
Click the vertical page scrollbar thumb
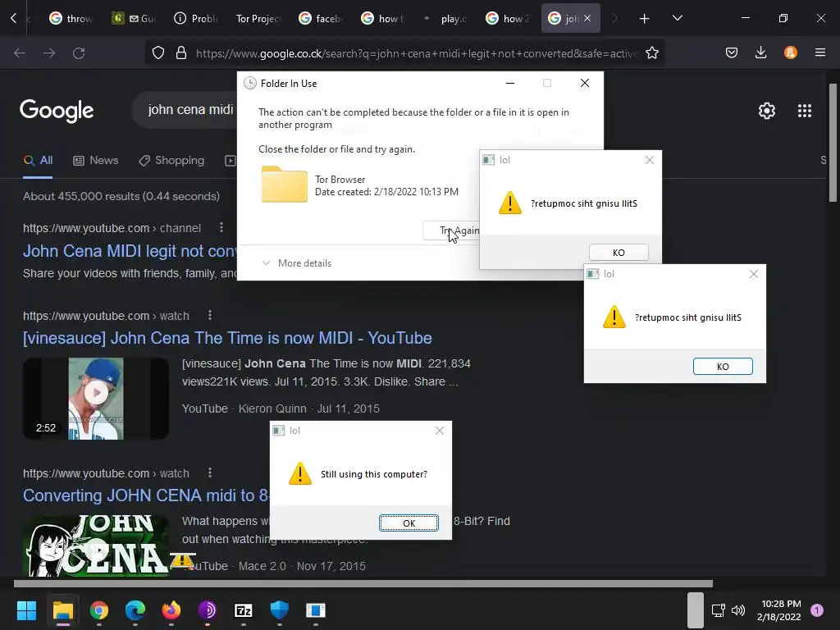[x=833, y=143]
